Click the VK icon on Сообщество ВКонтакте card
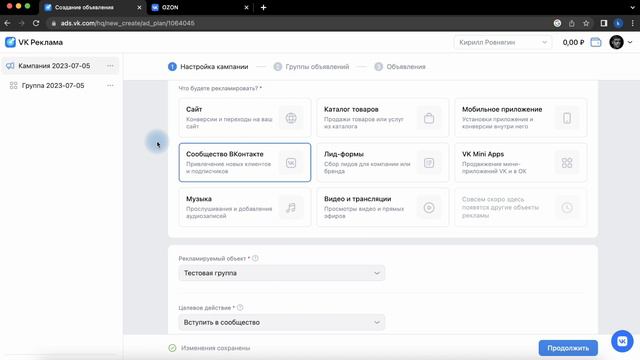The image size is (640, 360). tap(291, 163)
